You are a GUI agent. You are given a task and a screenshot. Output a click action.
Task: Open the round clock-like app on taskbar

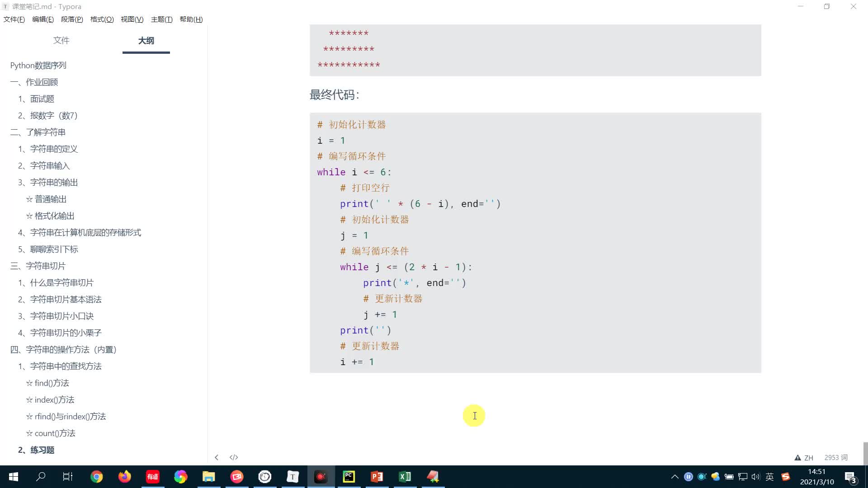264,477
